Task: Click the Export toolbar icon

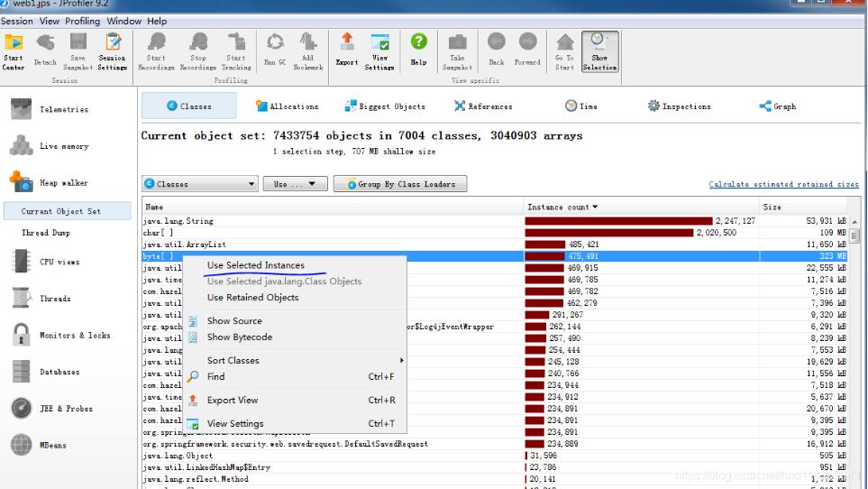Action: point(346,50)
